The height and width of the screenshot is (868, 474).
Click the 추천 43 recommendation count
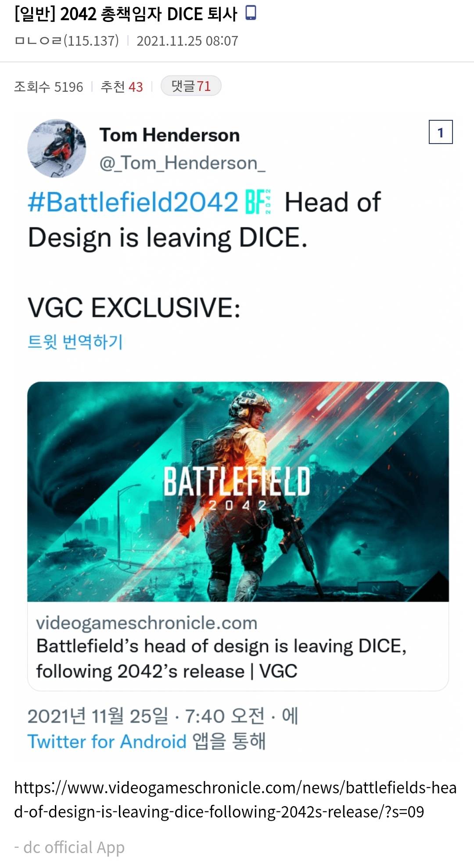click(x=122, y=86)
